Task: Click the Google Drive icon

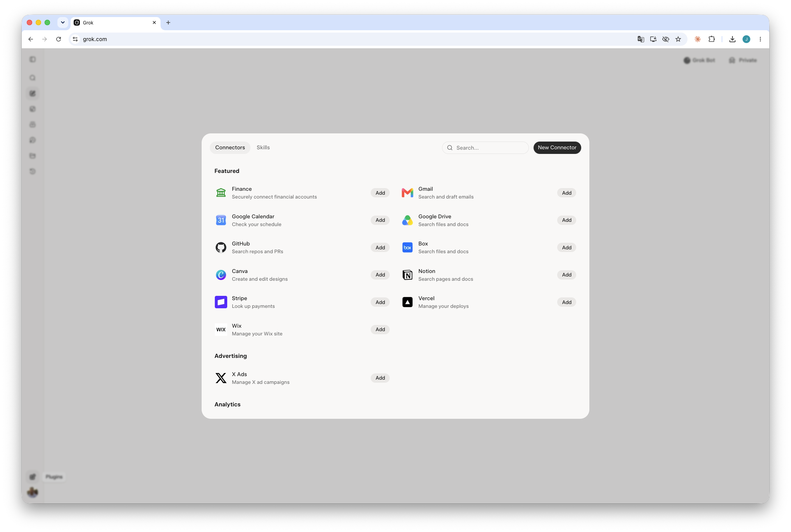Action: [x=407, y=220]
